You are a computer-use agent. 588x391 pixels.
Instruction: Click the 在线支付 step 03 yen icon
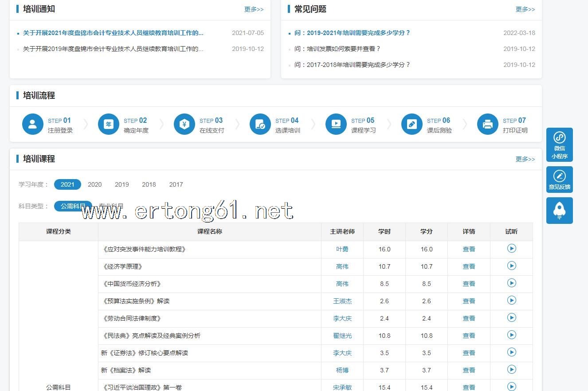(184, 125)
